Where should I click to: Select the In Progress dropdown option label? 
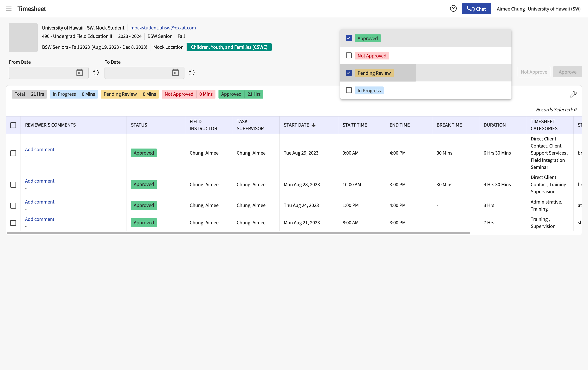coord(369,91)
